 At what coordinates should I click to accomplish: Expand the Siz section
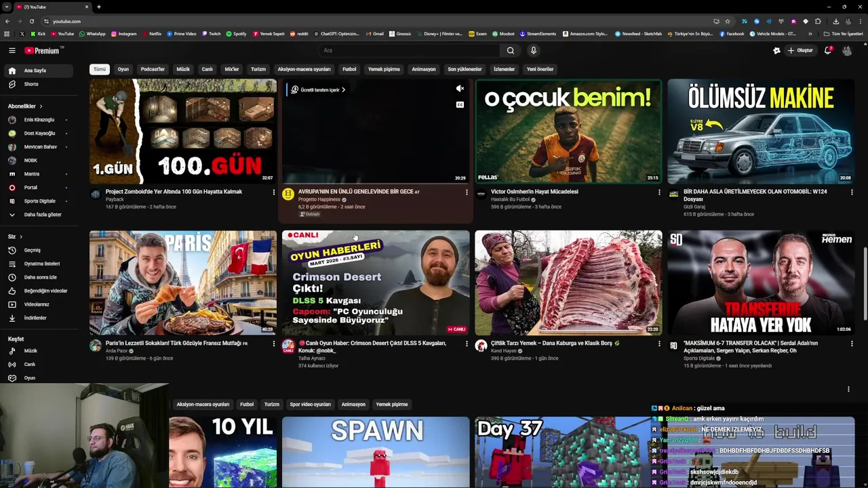click(15, 237)
